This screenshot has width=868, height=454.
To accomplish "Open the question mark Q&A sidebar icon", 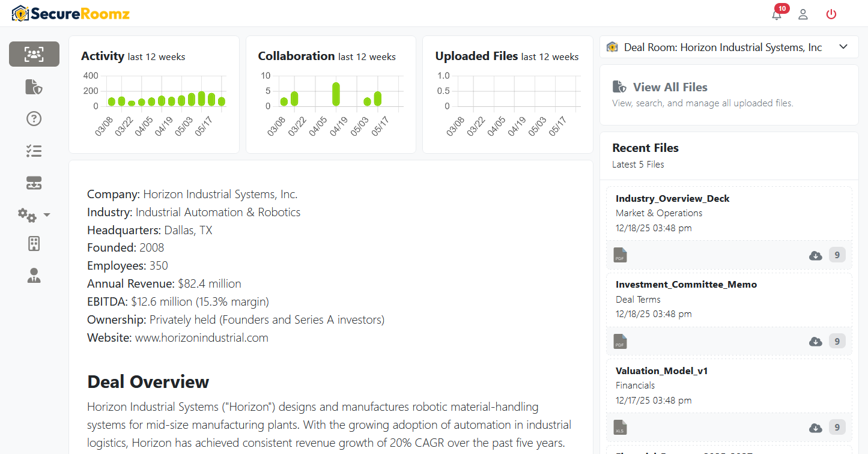I will (34, 118).
